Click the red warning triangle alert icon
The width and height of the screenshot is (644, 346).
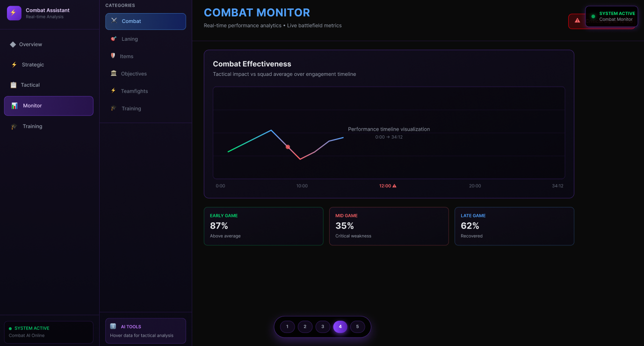578,21
